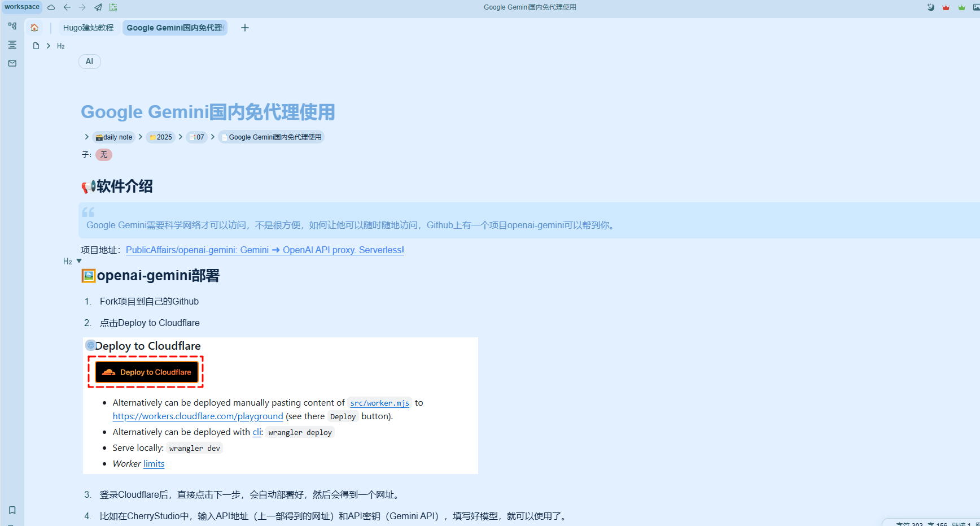Viewport: 980px width, 526px height.
Task: Open the inbox envelope icon
Action: point(12,63)
